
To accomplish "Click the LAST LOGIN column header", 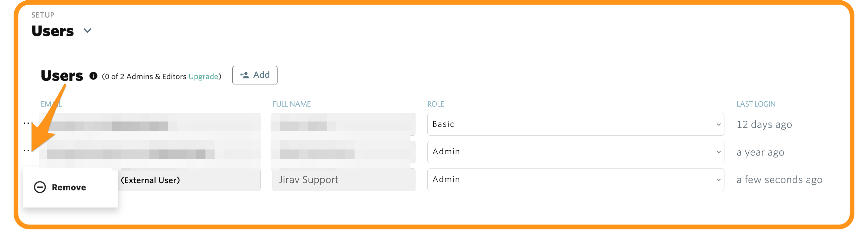I will [x=756, y=104].
